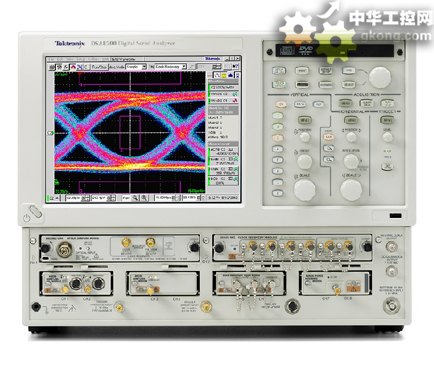
Task: Toggle the orange channel 3 button
Action: point(277,138)
